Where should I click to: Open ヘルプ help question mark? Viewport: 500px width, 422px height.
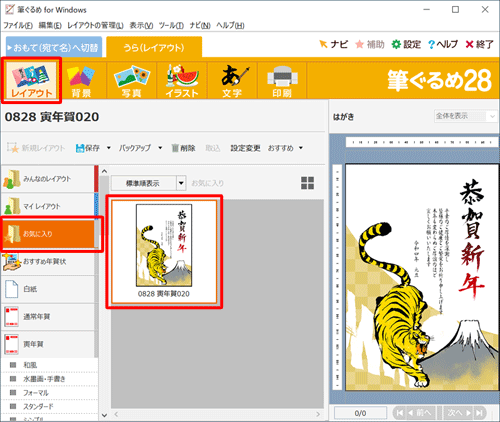point(443,44)
